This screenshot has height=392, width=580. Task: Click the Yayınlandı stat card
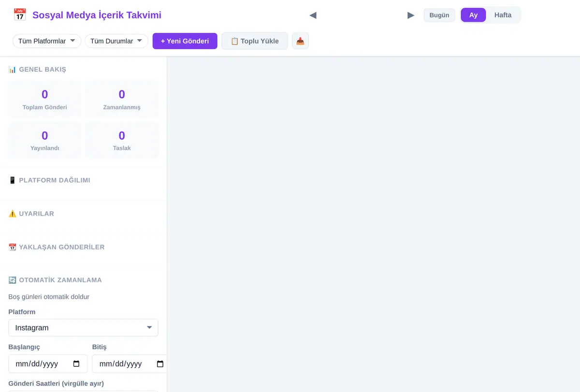pyautogui.click(x=45, y=140)
